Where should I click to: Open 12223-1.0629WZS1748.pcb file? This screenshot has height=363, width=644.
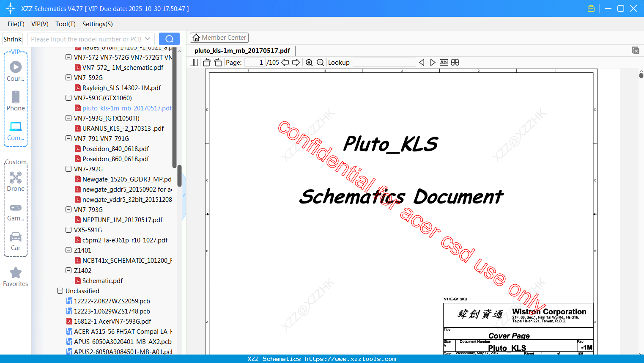[112, 311]
